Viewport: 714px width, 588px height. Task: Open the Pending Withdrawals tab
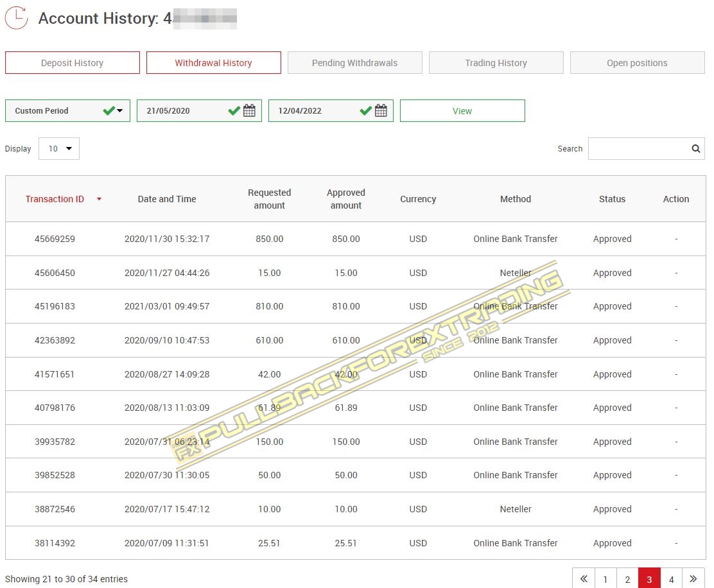pyautogui.click(x=354, y=63)
